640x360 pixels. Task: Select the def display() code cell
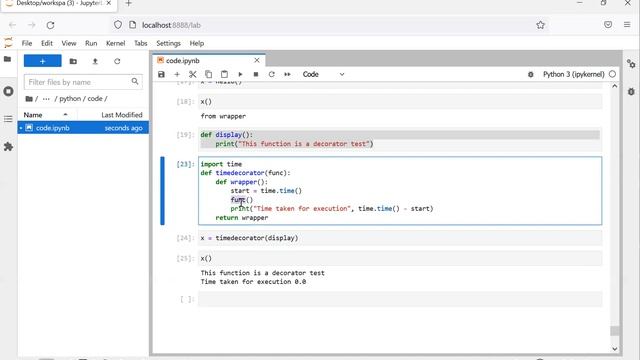tap(400, 139)
